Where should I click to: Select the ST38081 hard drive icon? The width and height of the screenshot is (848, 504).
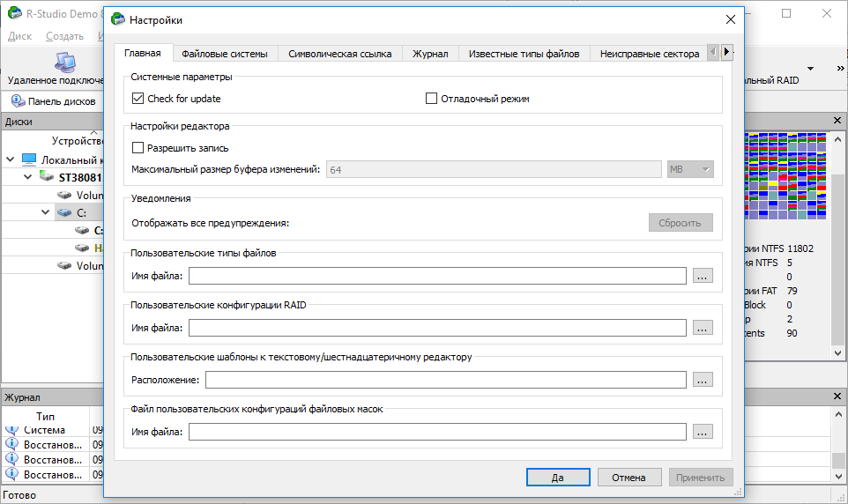tap(48, 177)
